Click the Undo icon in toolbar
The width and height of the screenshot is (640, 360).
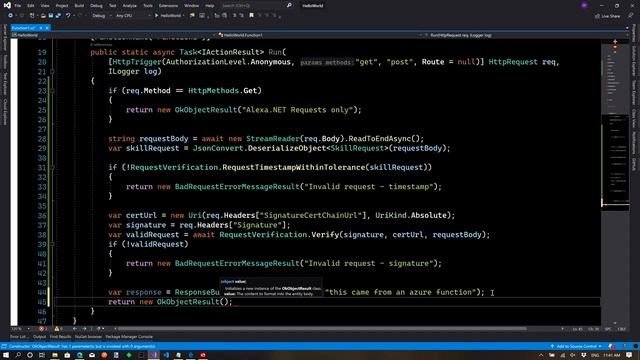(68, 16)
